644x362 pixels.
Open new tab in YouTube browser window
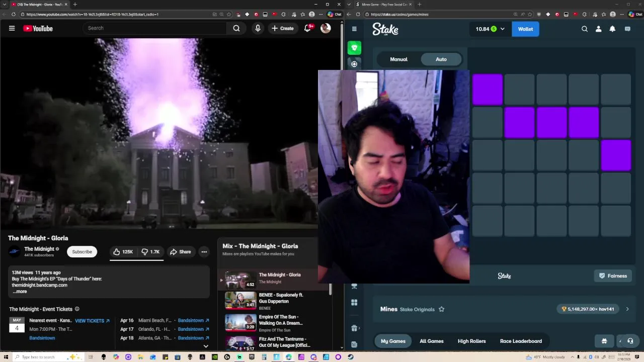(x=75, y=5)
